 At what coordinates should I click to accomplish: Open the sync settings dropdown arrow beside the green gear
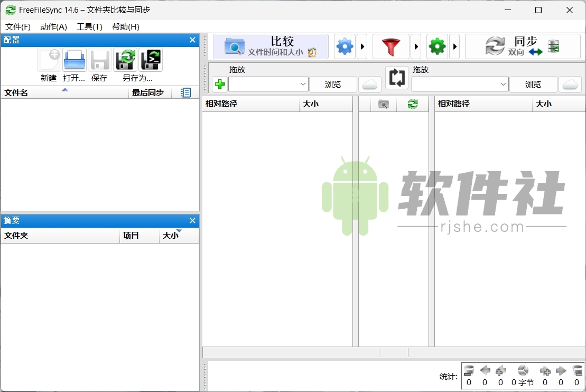coord(455,46)
